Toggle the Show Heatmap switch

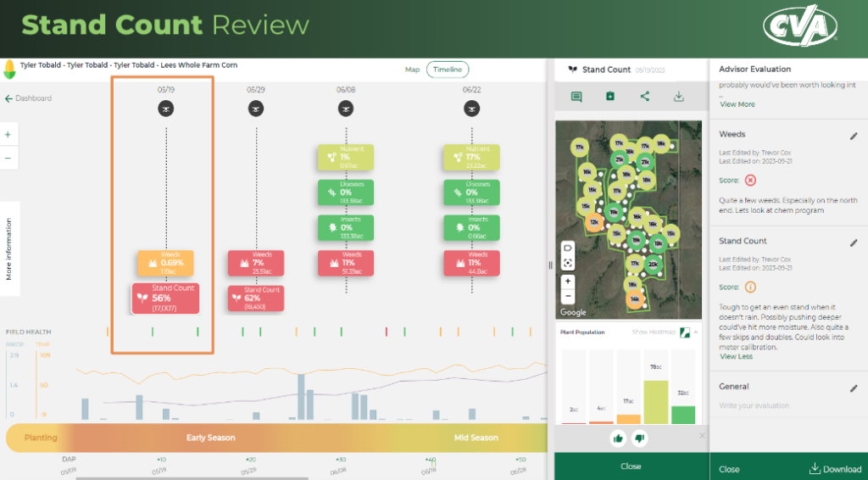tap(685, 332)
